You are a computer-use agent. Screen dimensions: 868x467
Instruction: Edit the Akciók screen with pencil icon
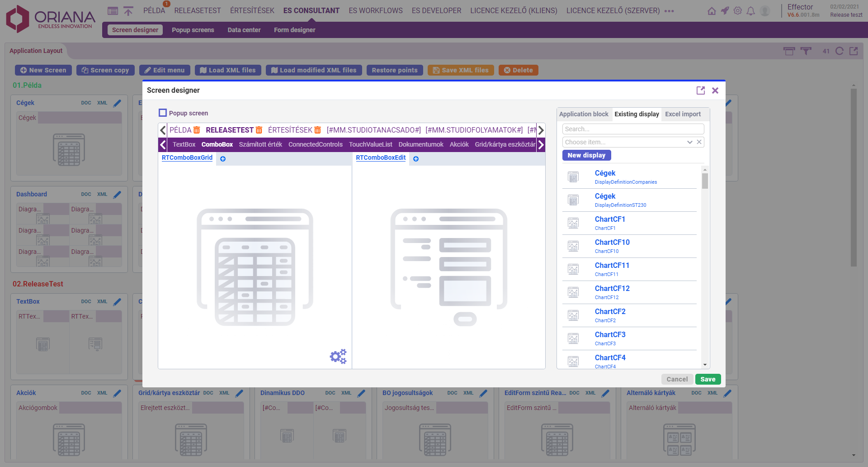(x=118, y=393)
